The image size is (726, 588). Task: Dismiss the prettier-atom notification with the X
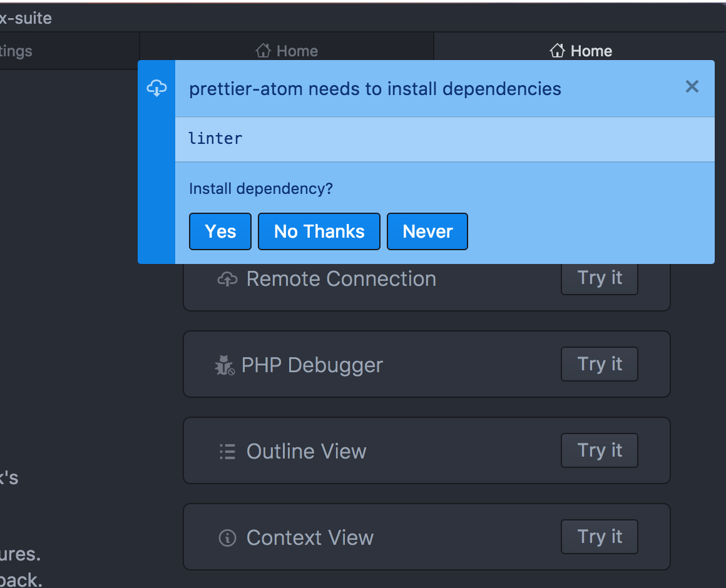(x=692, y=86)
